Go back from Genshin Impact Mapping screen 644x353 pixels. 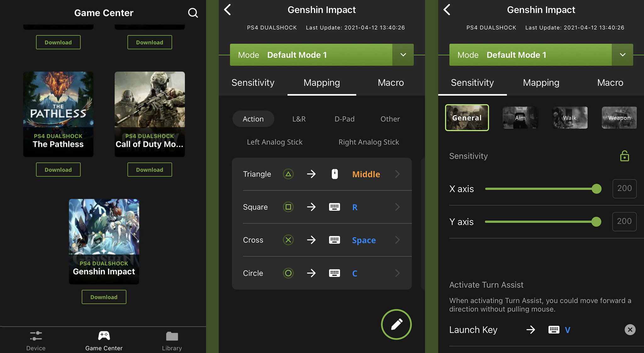227,10
